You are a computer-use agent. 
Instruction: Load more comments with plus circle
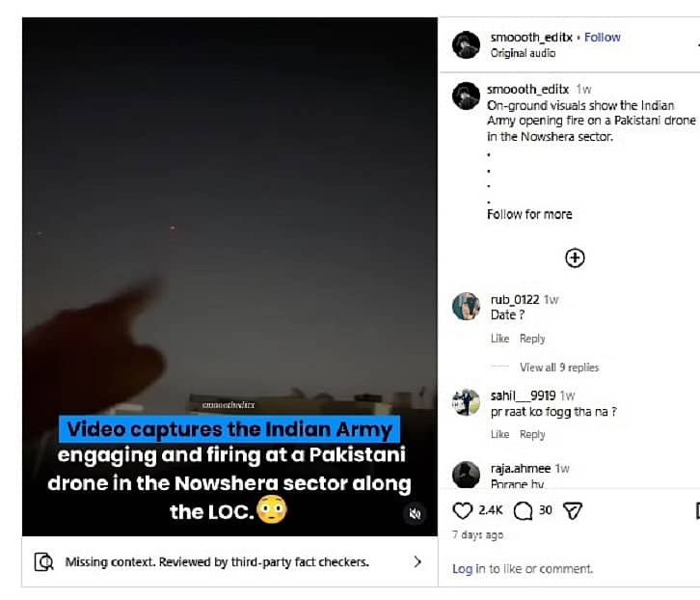coord(575,258)
